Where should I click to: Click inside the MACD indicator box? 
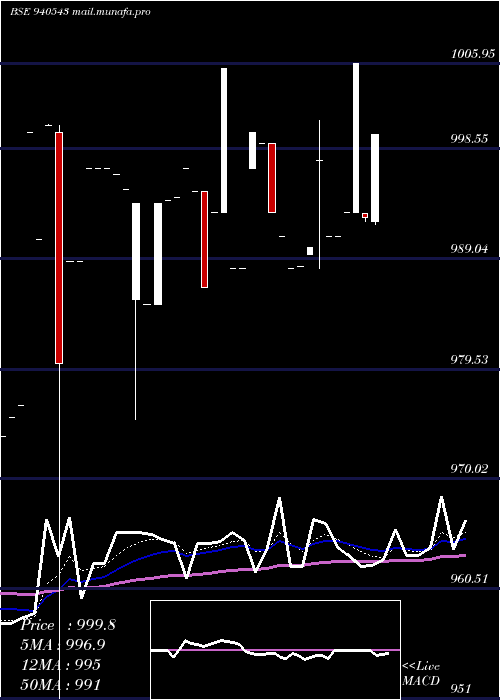click(x=275, y=650)
